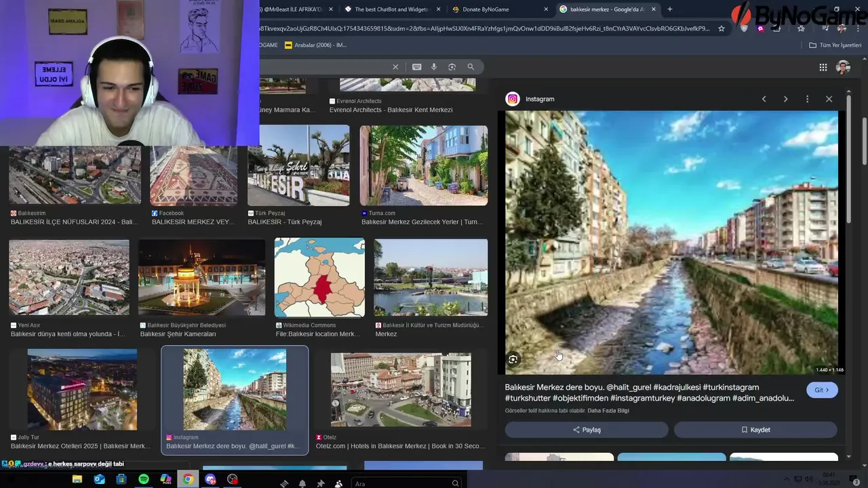Viewport: 868px width, 488px height.
Task: Open the Balıkesirim ilçe nüfusları aerial thumbnail
Action: click(75, 175)
